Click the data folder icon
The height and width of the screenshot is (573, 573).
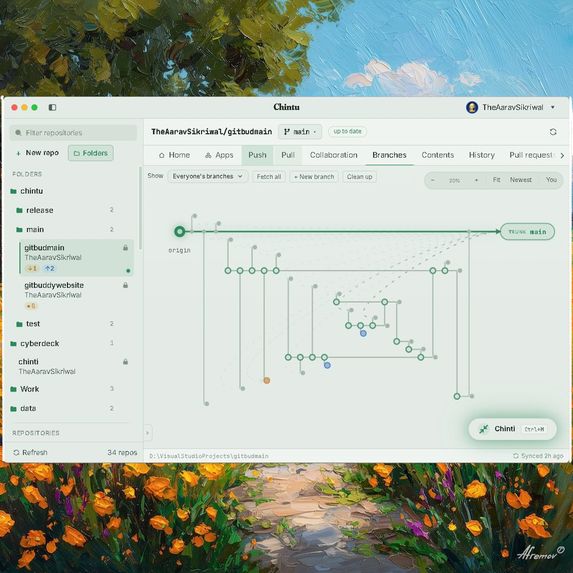click(14, 409)
